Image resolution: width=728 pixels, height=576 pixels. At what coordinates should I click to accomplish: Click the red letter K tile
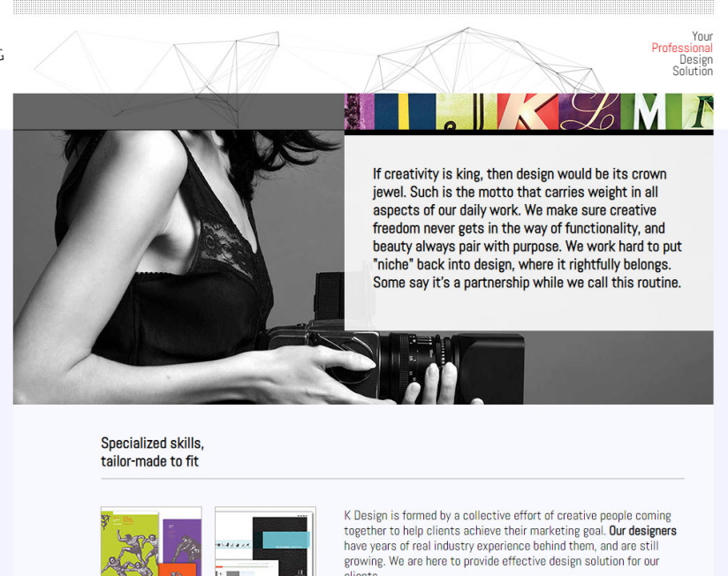(528, 112)
